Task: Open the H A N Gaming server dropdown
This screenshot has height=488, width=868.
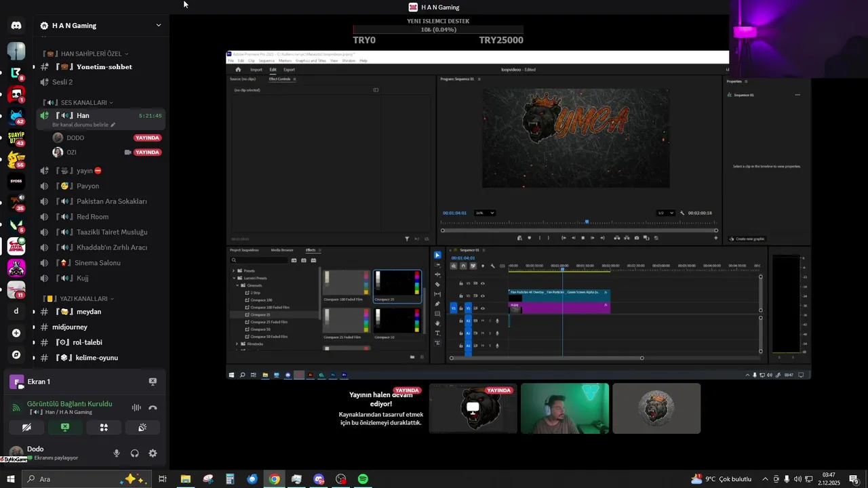Action: (159, 25)
